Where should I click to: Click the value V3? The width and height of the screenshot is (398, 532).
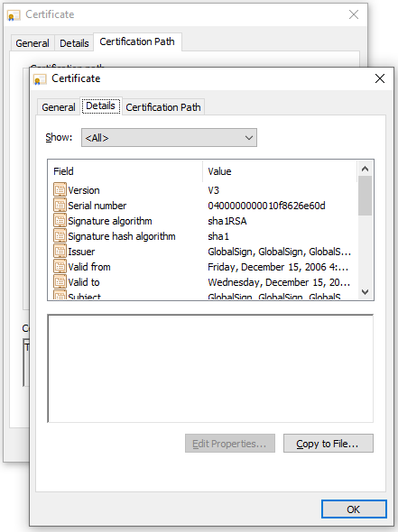(x=213, y=190)
